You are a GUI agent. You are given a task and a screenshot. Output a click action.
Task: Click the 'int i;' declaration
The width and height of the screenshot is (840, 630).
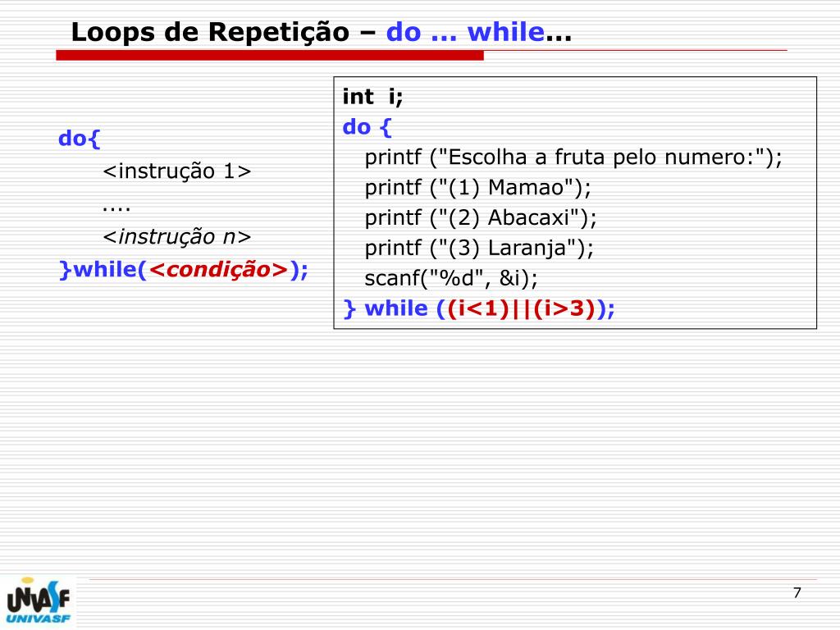tap(373, 97)
